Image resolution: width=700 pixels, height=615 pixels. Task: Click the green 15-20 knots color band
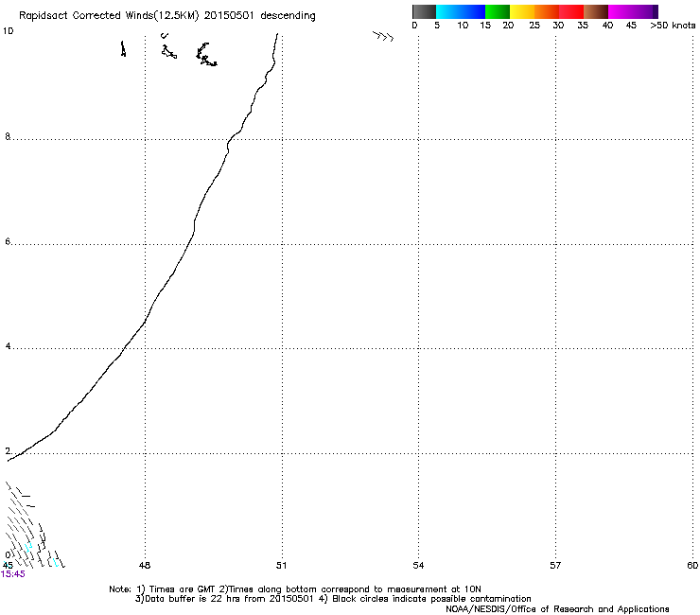[x=498, y=11]
